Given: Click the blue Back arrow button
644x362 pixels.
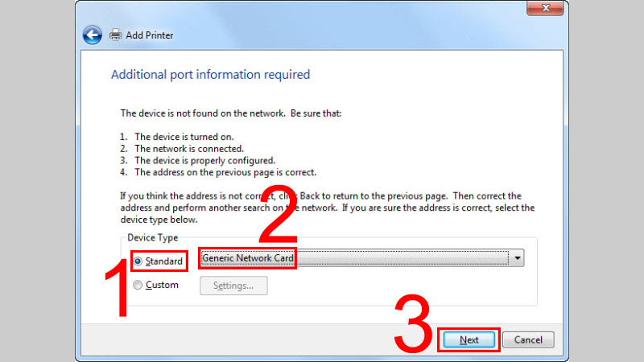Looking at the screenshot, I should click(93, 35).
